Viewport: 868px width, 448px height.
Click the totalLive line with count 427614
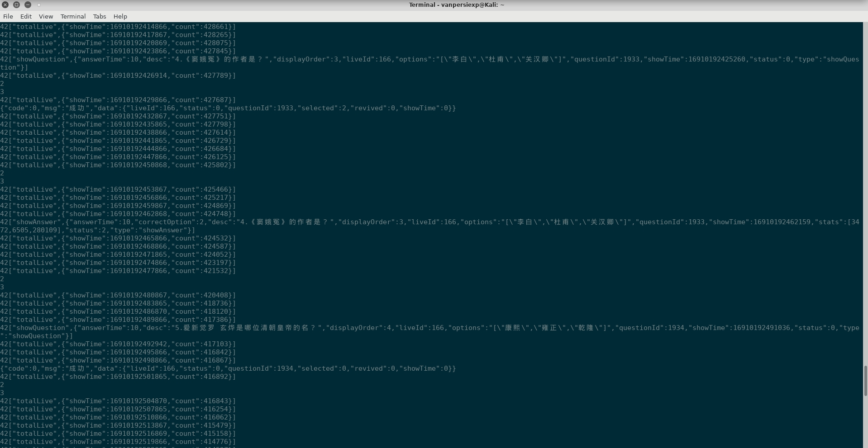coord(118,132)
